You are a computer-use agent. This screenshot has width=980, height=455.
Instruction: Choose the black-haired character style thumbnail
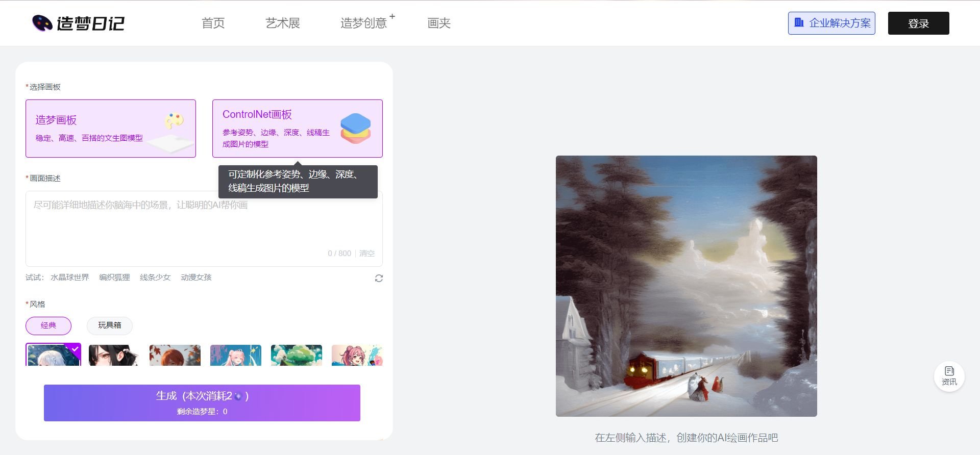click(114, 355)
